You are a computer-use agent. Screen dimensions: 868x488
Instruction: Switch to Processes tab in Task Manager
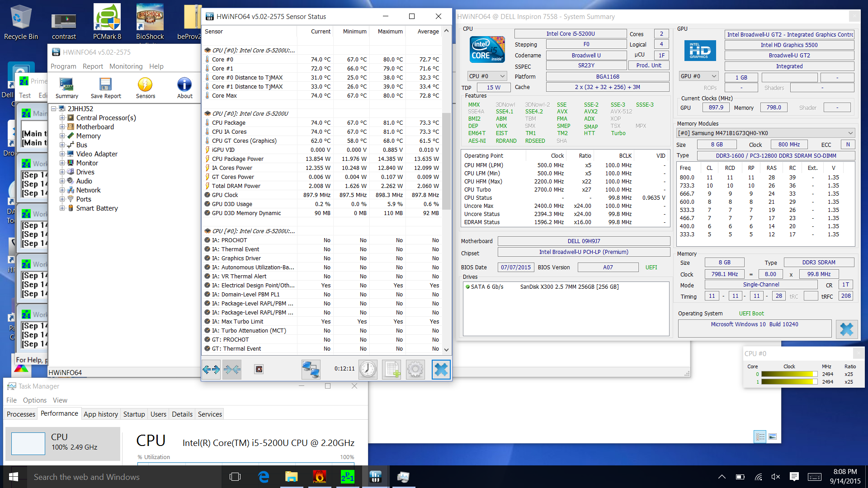click(x=21, y=414)
